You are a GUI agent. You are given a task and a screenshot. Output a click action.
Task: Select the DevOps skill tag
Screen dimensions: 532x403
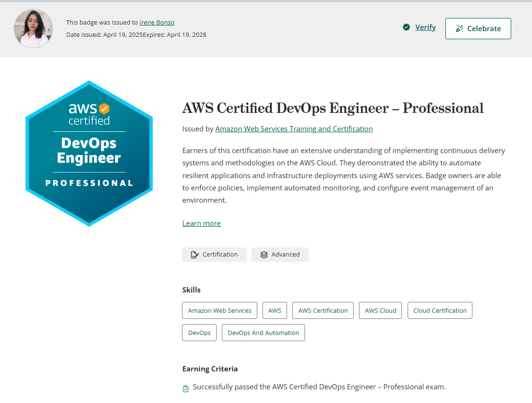coord(199,333)
